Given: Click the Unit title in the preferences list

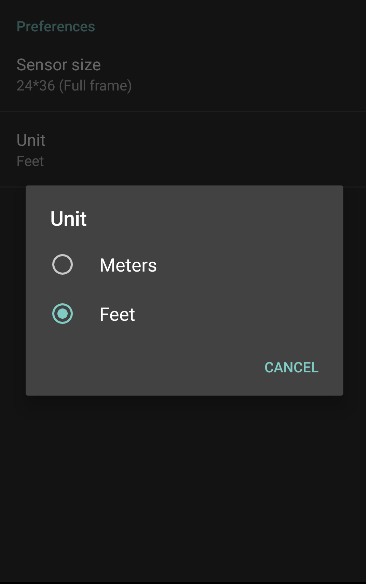Looking at the screenshot, I should (x=31, y=140).
